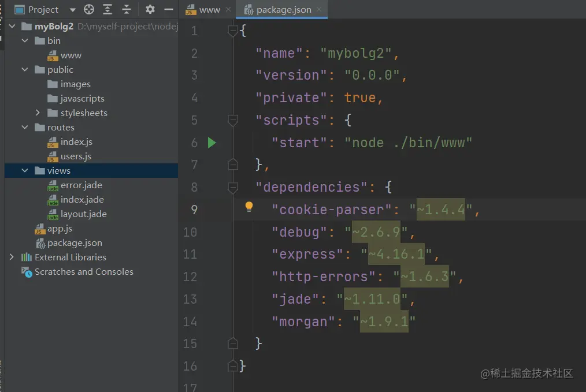586x392 pixels.
Task: Select the public folder
Action: 60,69
